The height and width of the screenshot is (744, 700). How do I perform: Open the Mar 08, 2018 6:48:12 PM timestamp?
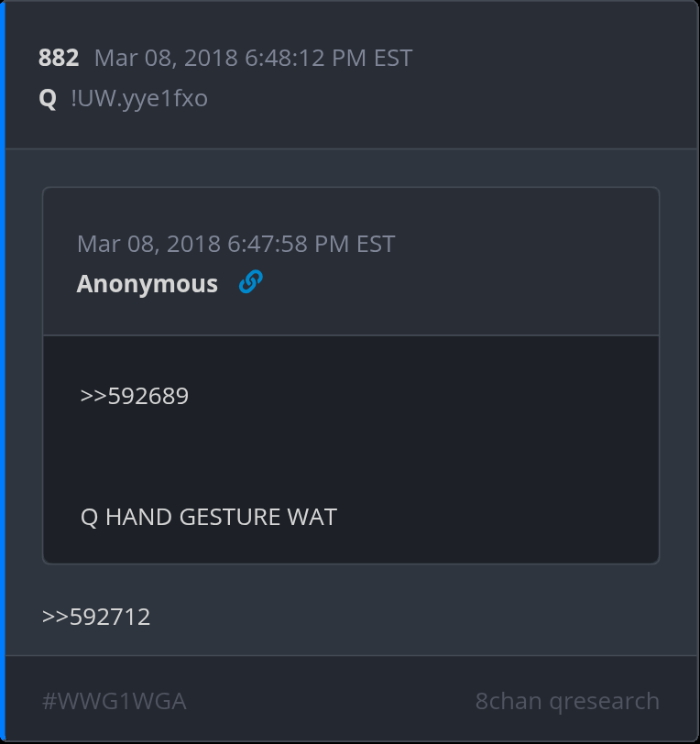tap(253, 58)
